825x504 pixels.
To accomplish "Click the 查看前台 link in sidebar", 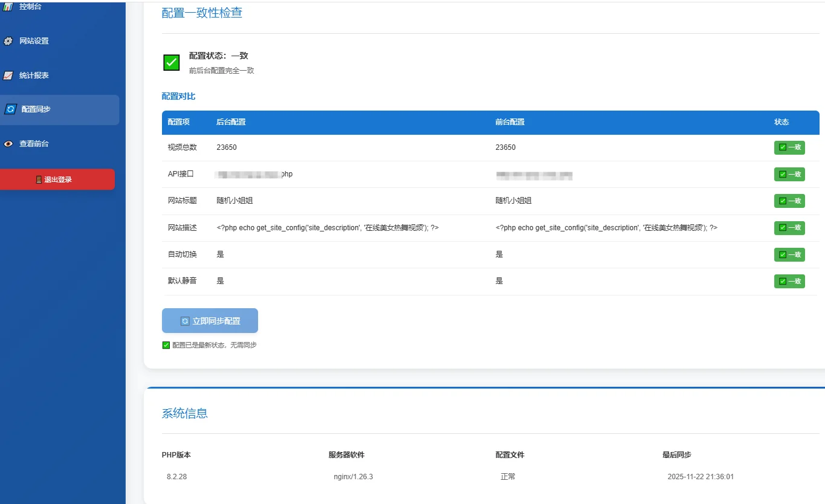I will (34, 144).
